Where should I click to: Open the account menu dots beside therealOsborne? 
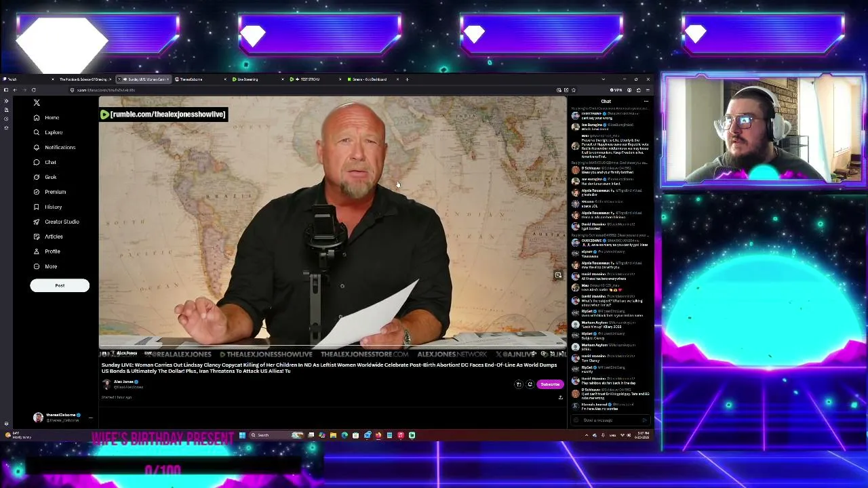click(x=90, y=418)
